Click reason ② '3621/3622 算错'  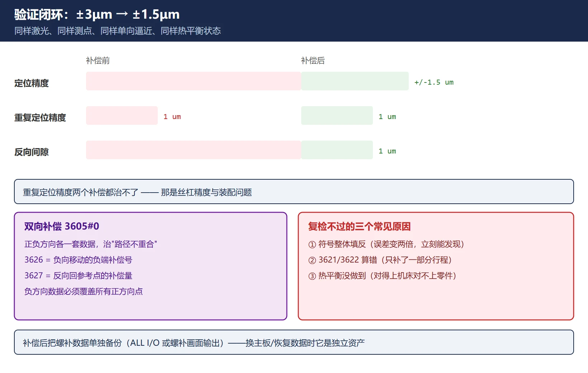(380, 260)
